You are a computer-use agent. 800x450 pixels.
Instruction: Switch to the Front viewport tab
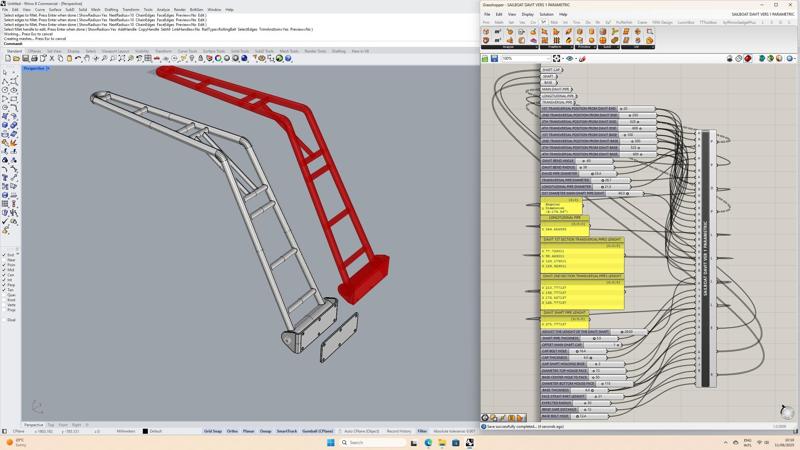(63, 424)
